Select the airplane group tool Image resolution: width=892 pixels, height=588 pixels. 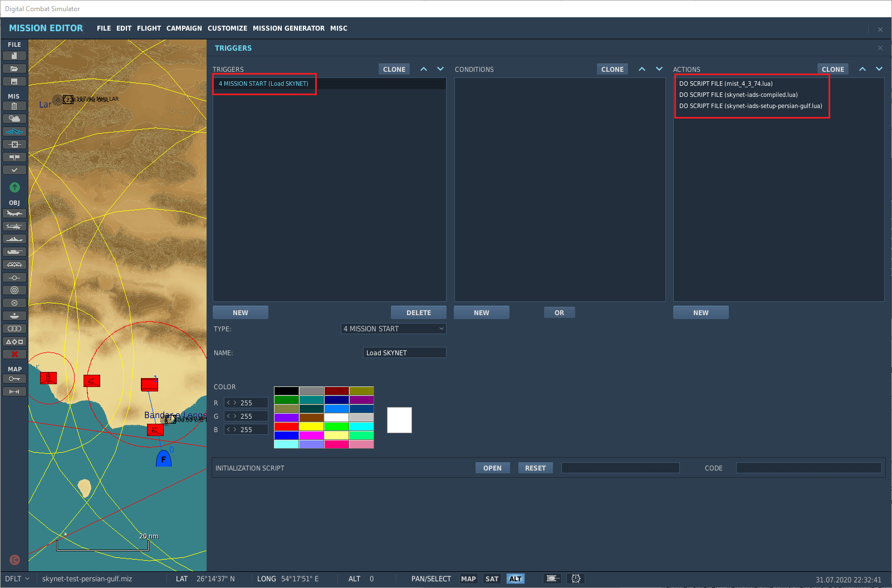click(x=14, y=213)
